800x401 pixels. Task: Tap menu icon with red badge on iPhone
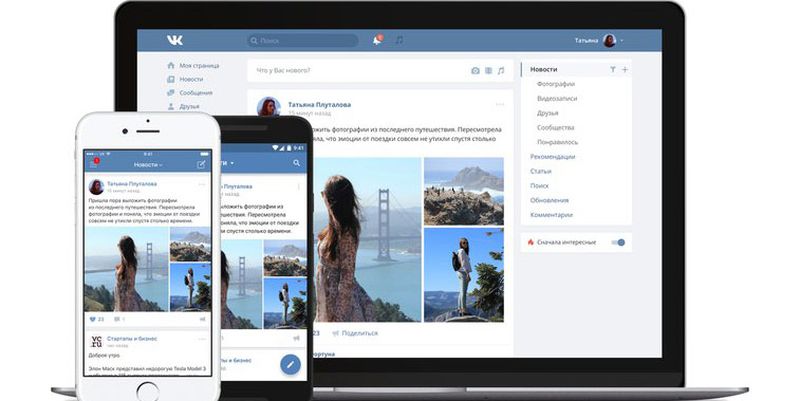tap(94, 163)
